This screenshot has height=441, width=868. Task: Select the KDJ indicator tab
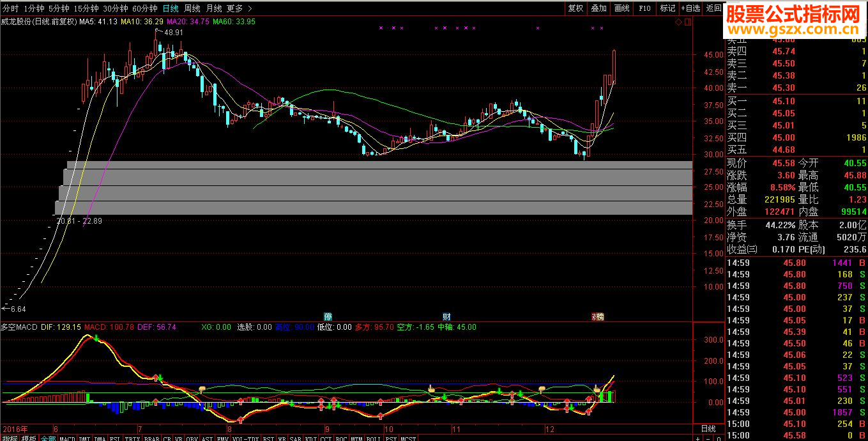[310, 437]
